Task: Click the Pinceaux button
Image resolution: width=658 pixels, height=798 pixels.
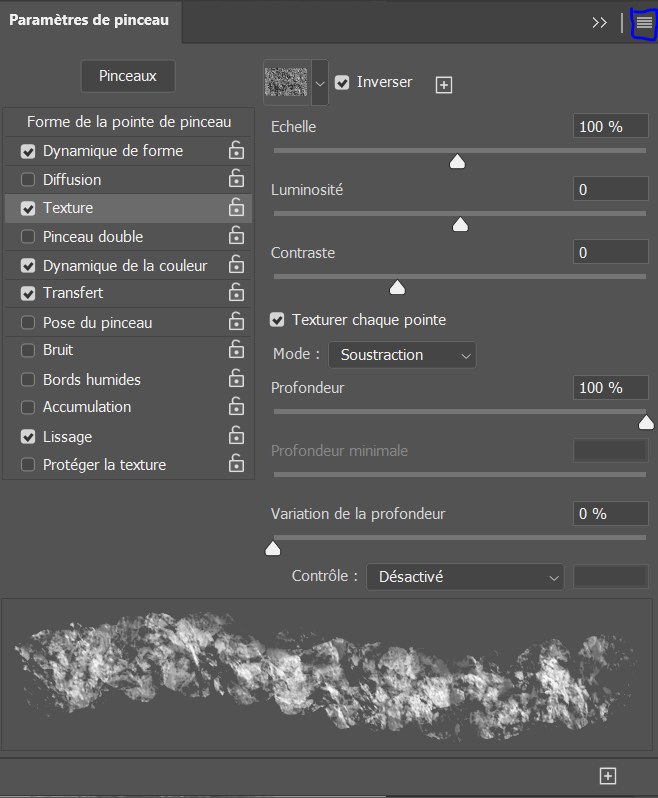Action: coord(127,76)
